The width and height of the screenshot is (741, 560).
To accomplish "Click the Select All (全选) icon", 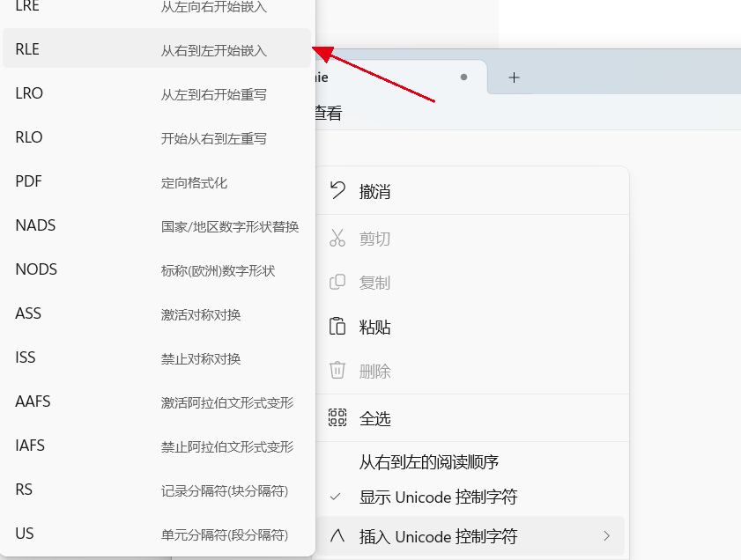I will click(337, 418).
